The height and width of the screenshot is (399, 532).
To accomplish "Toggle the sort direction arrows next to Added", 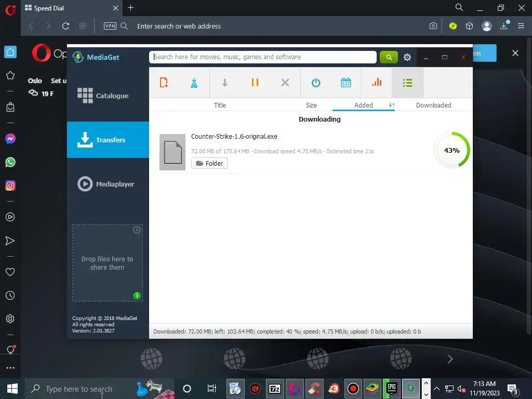I will pyautogui.click(x=392, y=105).
